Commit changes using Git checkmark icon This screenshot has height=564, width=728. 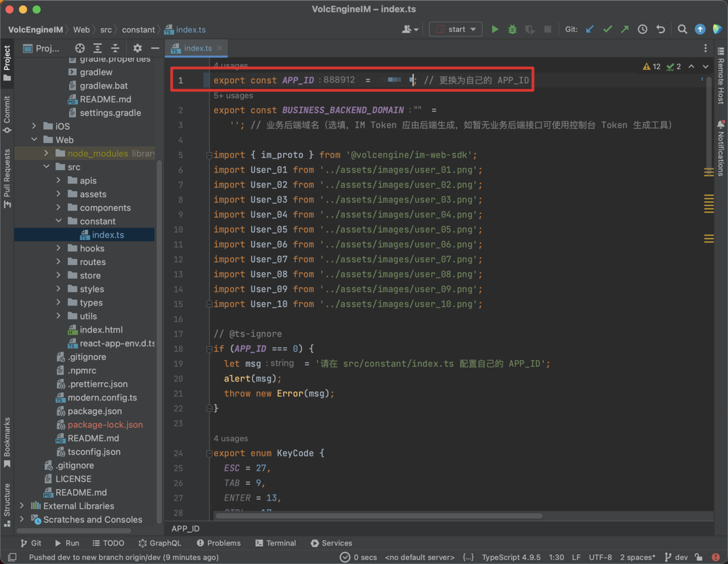[x=607, y=30]
